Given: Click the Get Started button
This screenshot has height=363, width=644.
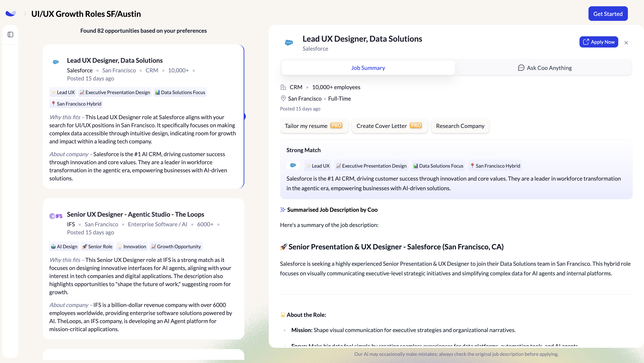Looking at the screenshot, I should point(608,13).
